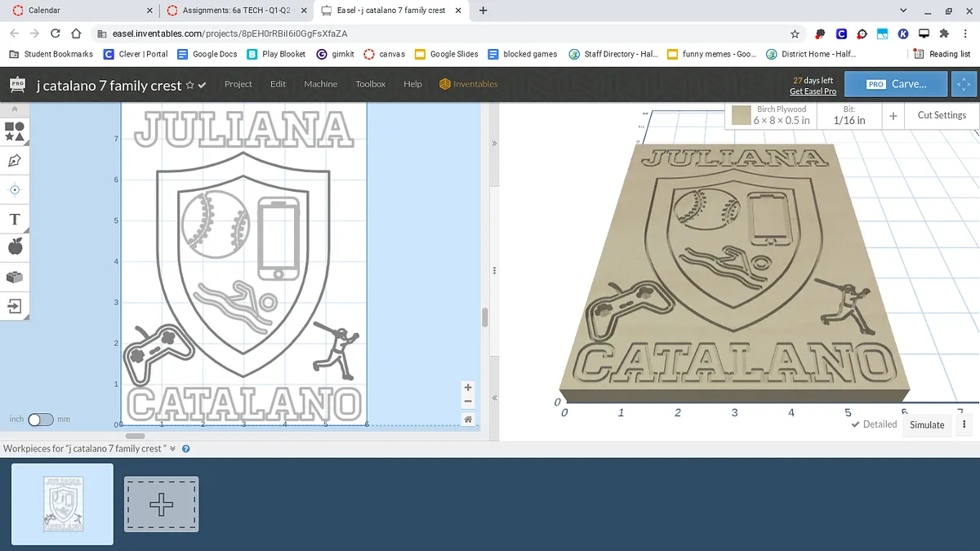Switch to the Assignments 6a TECH tab
Screen dimensions: 980x551
coord(237,11)
